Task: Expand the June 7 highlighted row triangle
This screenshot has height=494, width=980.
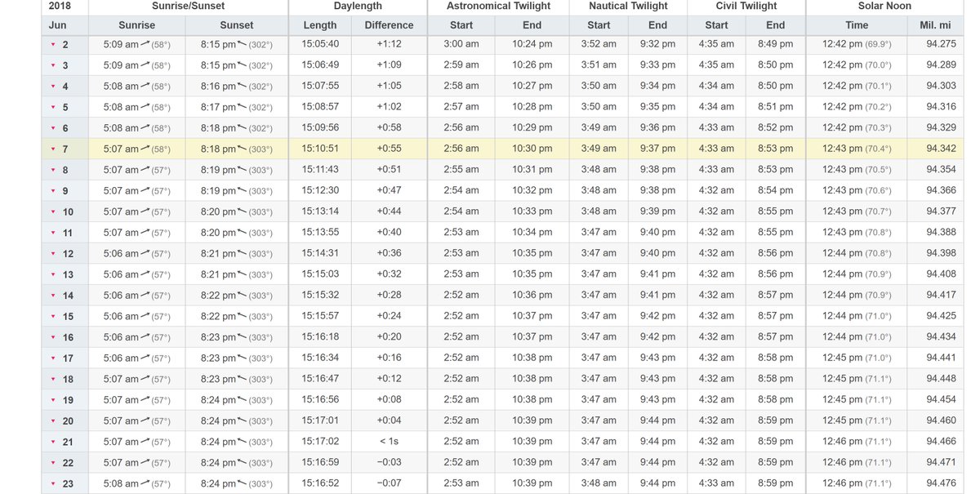Action: click(53, 149)
